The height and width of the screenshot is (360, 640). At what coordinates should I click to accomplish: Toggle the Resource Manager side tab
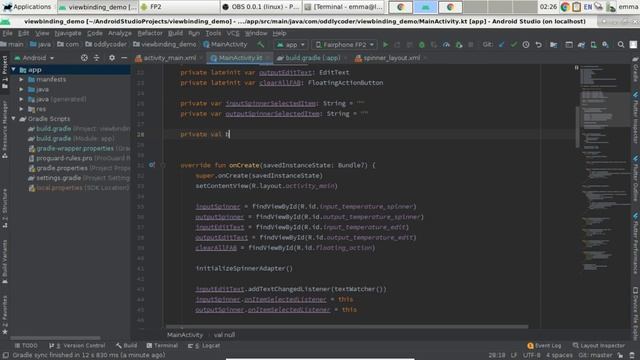(x=4, y=130)
